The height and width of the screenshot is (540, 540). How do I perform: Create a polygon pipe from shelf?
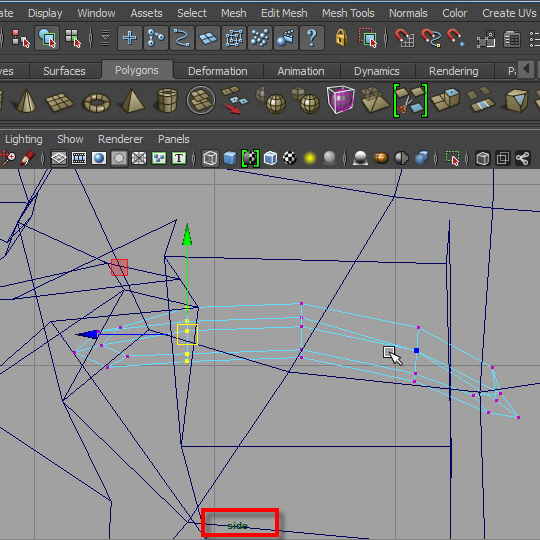(167, 101)
